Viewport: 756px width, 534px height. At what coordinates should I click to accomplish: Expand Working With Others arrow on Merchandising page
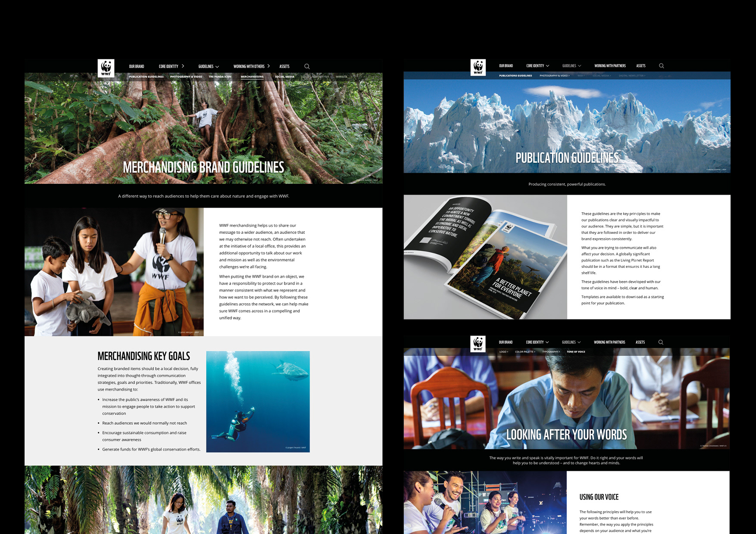click(269, 66)
